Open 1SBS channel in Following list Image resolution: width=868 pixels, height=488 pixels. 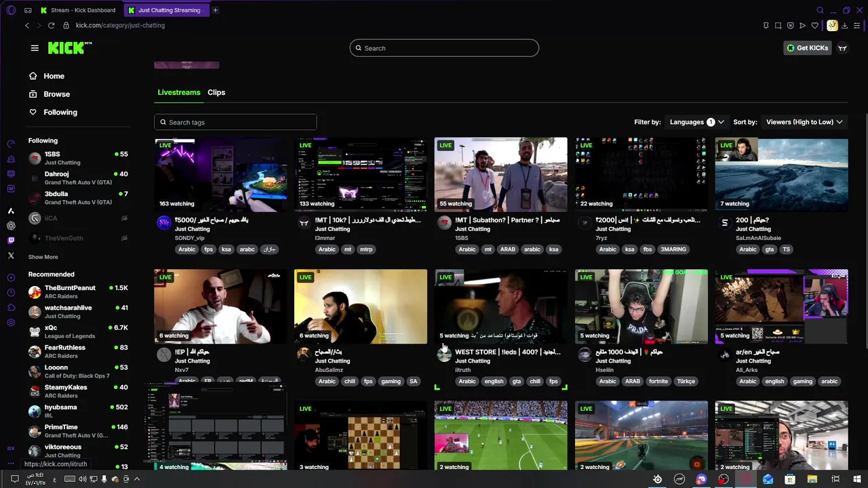(x=78, y=158)
